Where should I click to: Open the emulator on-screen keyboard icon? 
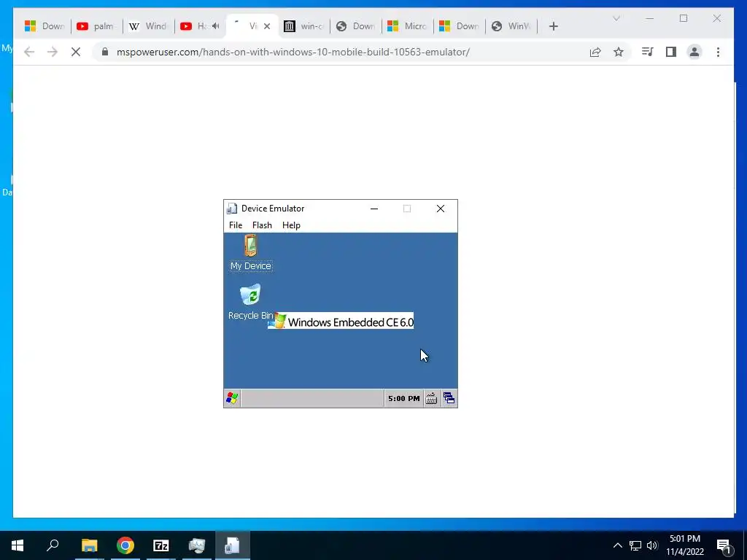tap(431, 398)
